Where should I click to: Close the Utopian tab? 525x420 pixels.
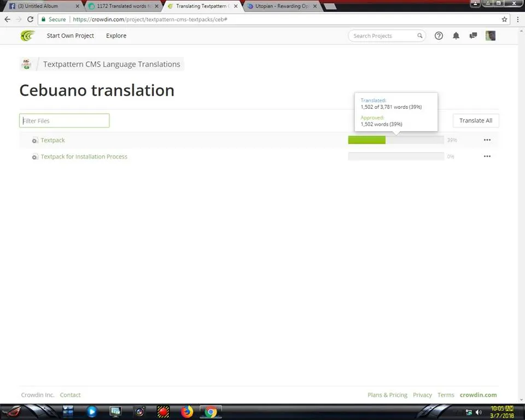click(x=315, y=6)
